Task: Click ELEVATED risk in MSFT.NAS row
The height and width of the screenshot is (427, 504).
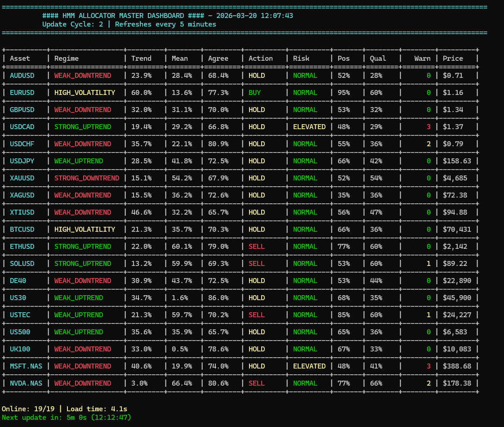Action: pyautogui.click(x=309, y=366)
